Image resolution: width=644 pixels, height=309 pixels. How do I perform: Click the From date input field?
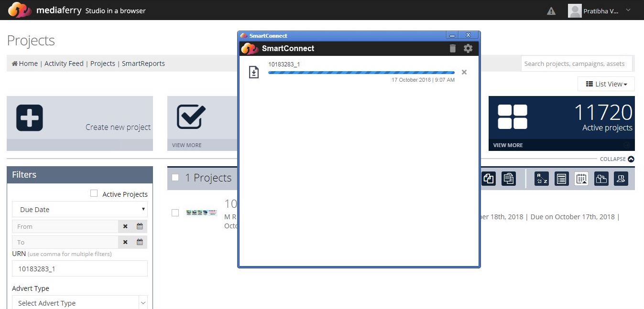65,226
